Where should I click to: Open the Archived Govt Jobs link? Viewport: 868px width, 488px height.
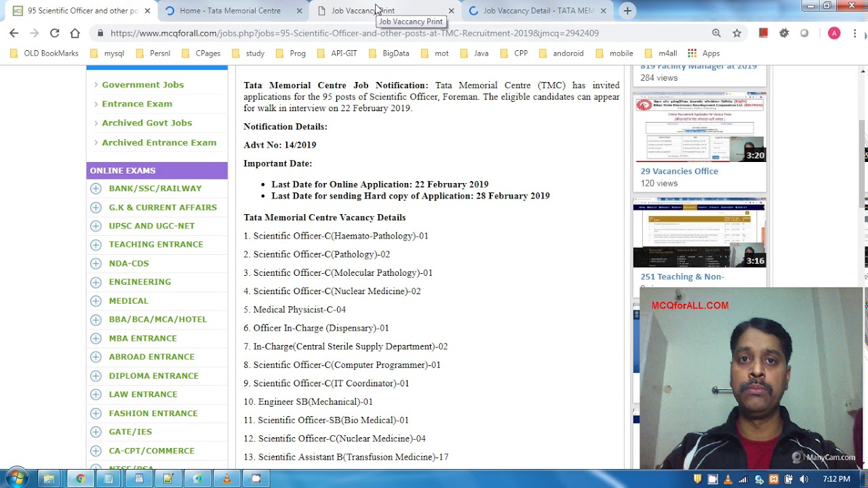pyautogui.click(x=147, y=123)
